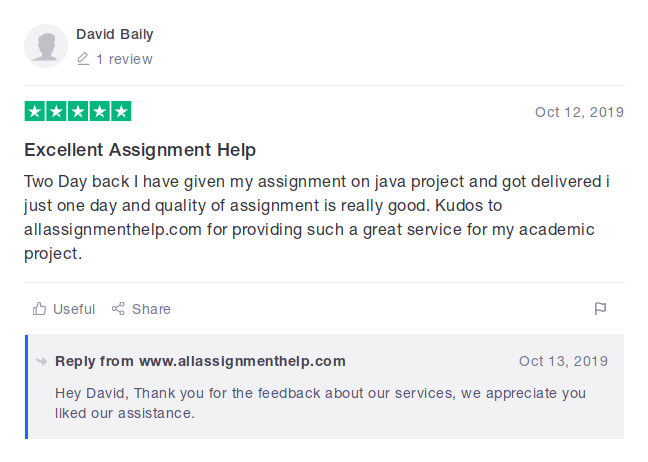
Task: Click the Oct 12, 2019 review date
Action: click(x=579, y=112)
